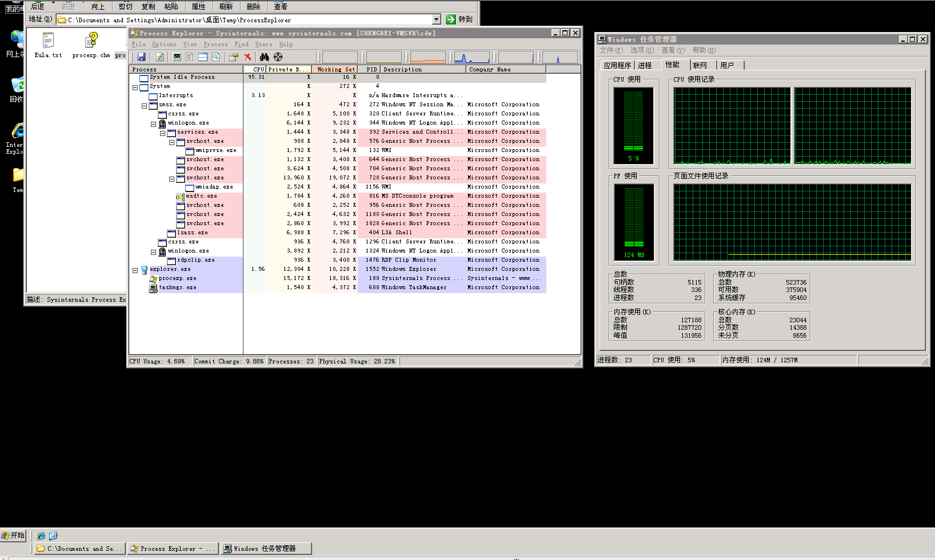Click the blue I/O mini graph in toolbar
This screenshot has height=560, width=935.
(472, 57)
